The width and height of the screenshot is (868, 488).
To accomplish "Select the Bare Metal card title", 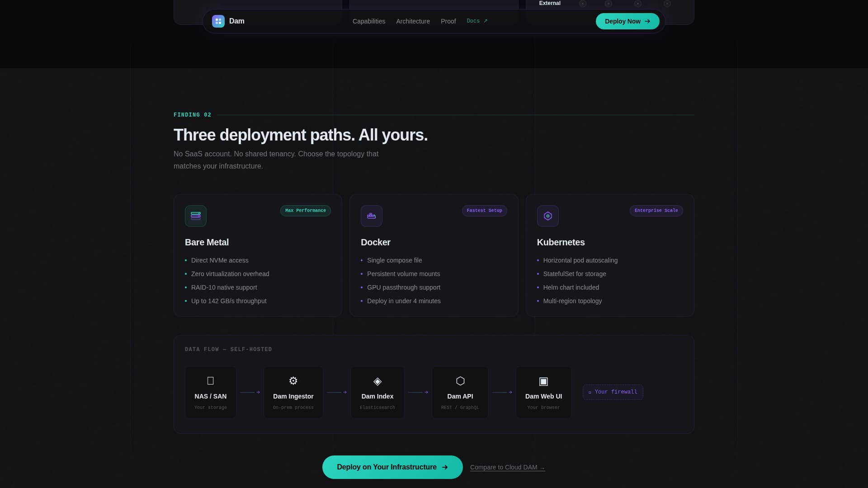I will coord(207,242).
